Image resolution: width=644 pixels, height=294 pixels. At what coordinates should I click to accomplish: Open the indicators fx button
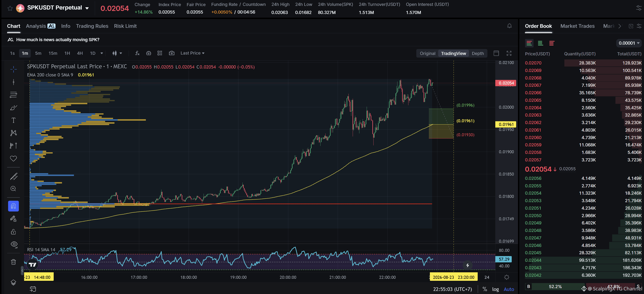(x=137, y=53)
